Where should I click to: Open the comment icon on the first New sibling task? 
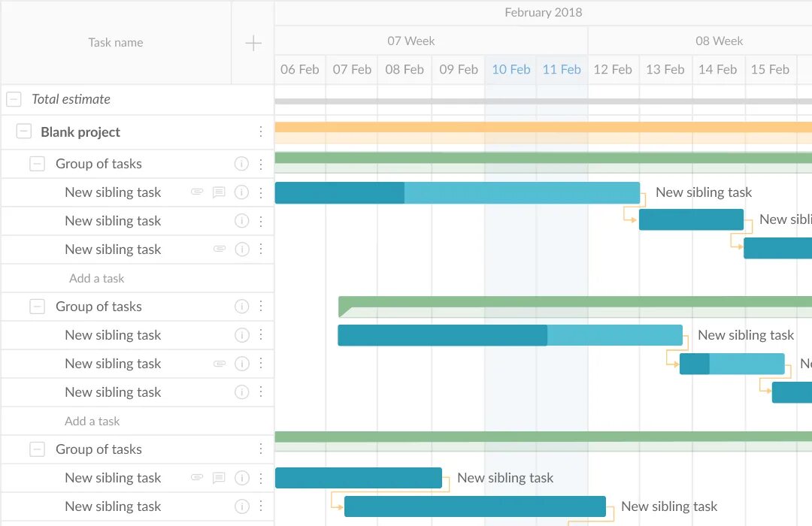219,192
